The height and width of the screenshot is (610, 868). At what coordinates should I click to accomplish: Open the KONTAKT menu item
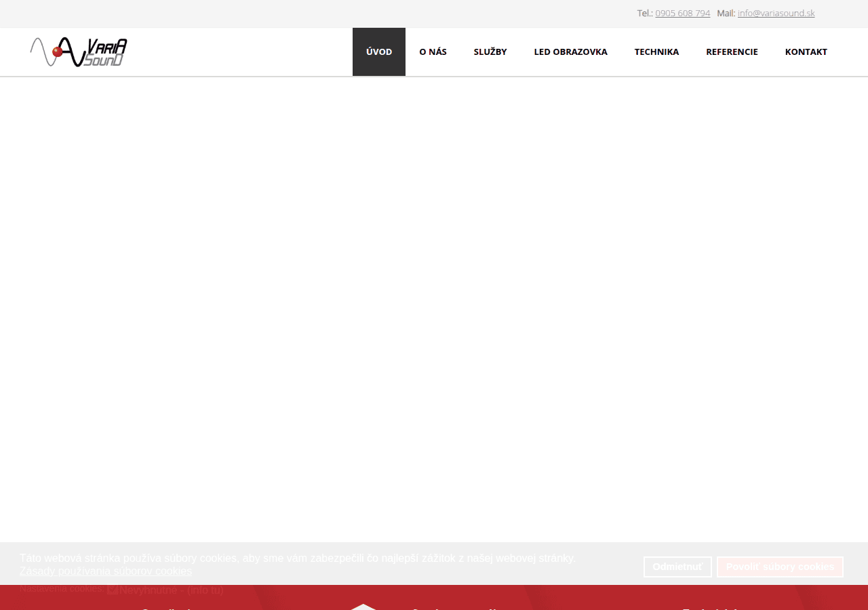tap(806, 52)
